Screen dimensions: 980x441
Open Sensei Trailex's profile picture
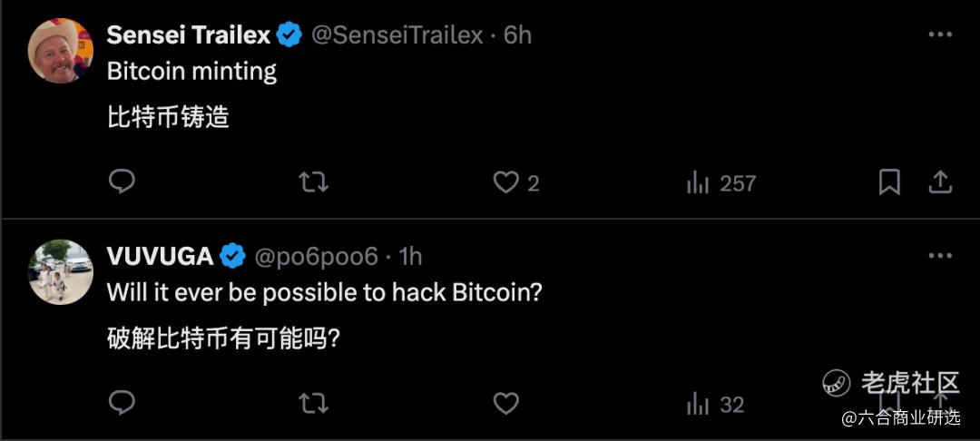tap(61, 50)
